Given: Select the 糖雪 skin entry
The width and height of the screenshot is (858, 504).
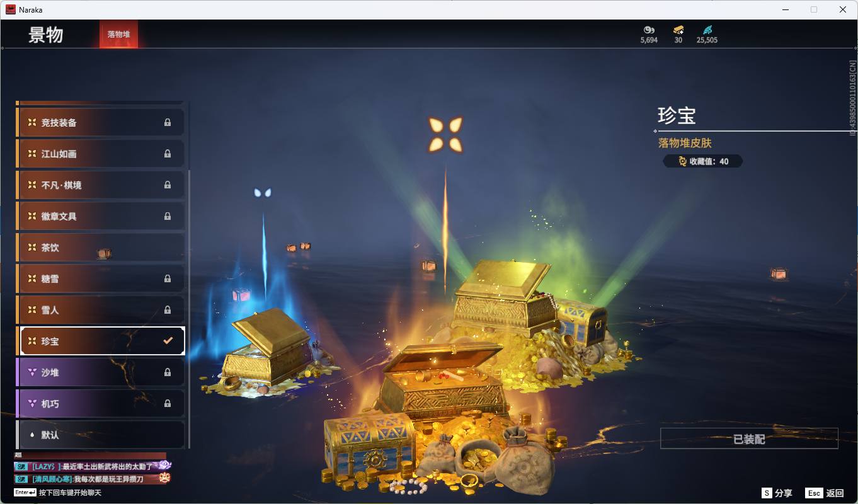Looking at the screenshot, I should [100, 278].
